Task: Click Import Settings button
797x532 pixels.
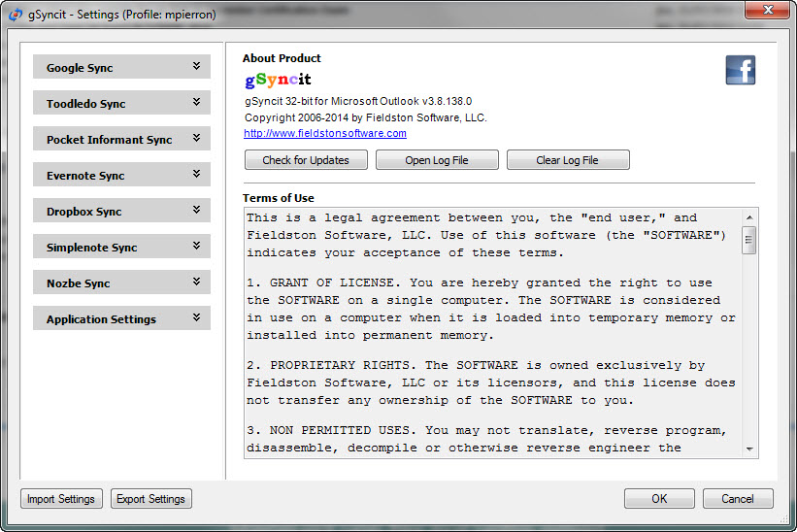Action: pos(61,499)
